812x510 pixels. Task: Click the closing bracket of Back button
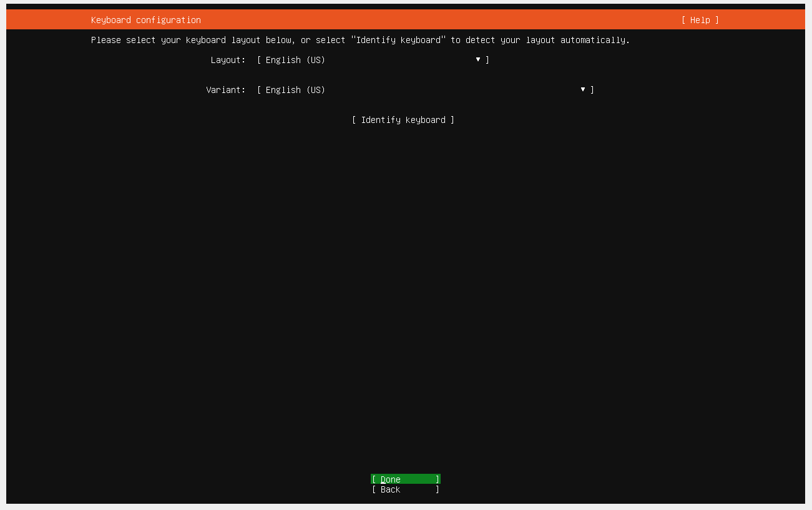click(438, 489)
